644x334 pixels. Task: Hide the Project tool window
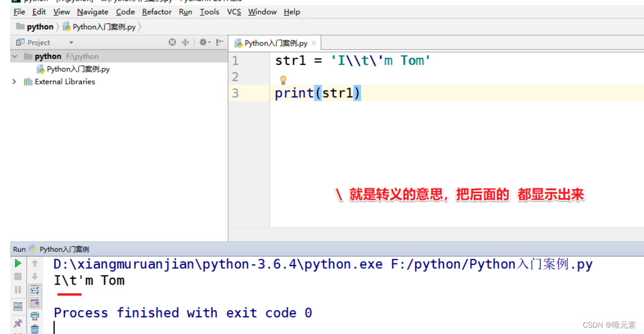pos(220,42)
